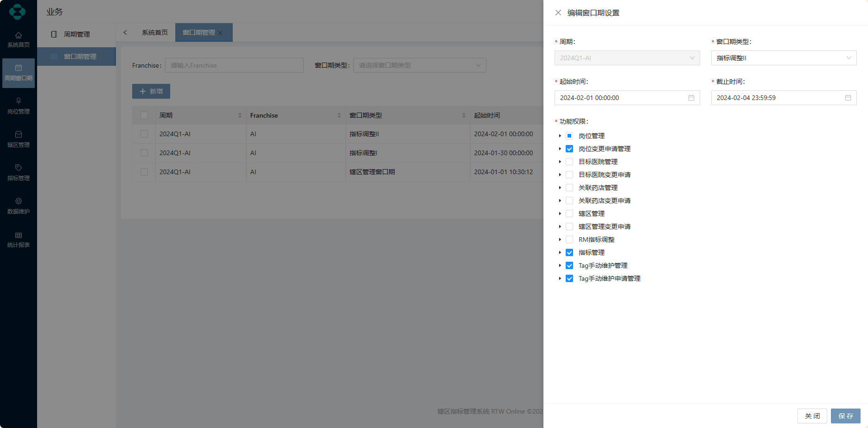868x428 pixels.
Task: Open 统计报表 table icon in sidebar
Action: tap(19, 235)
